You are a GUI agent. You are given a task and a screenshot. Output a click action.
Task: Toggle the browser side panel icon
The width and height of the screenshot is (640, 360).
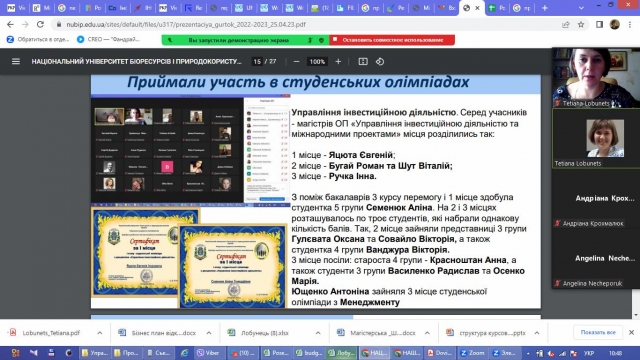click(599, 24)
